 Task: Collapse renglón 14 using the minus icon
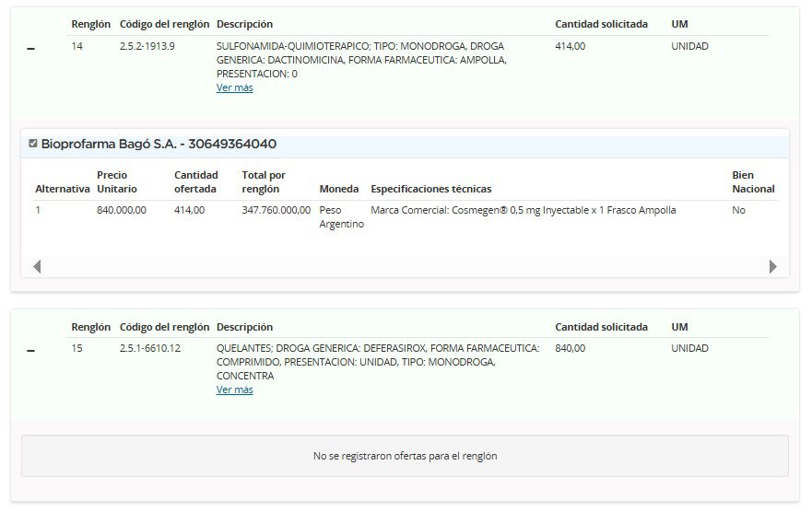(x=31, y=49)
